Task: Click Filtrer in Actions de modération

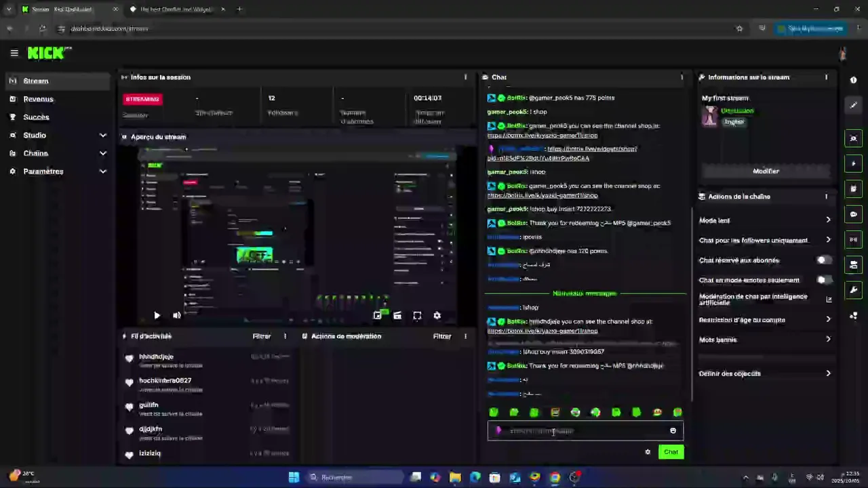Action: tap(442, 336)
